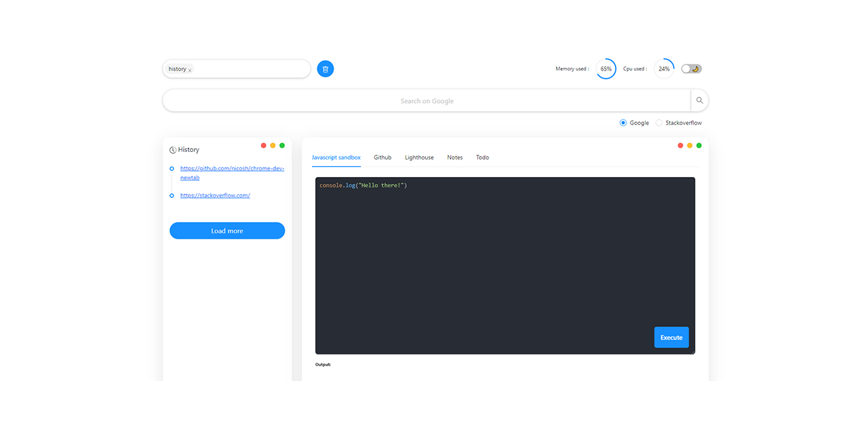Open the Todo tab
This screenshot has height=434, width=868.
click(482, 157)
